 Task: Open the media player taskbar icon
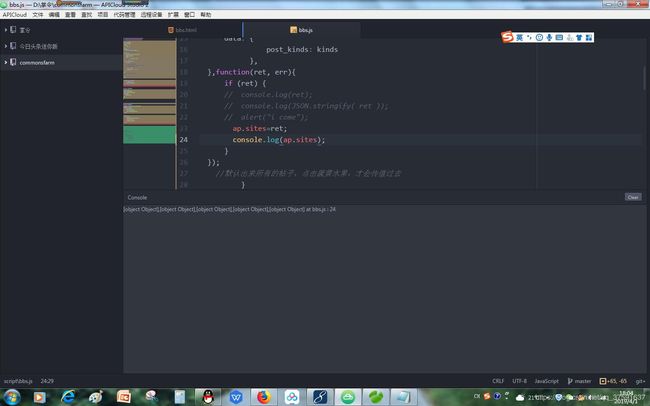click(40, 397)
